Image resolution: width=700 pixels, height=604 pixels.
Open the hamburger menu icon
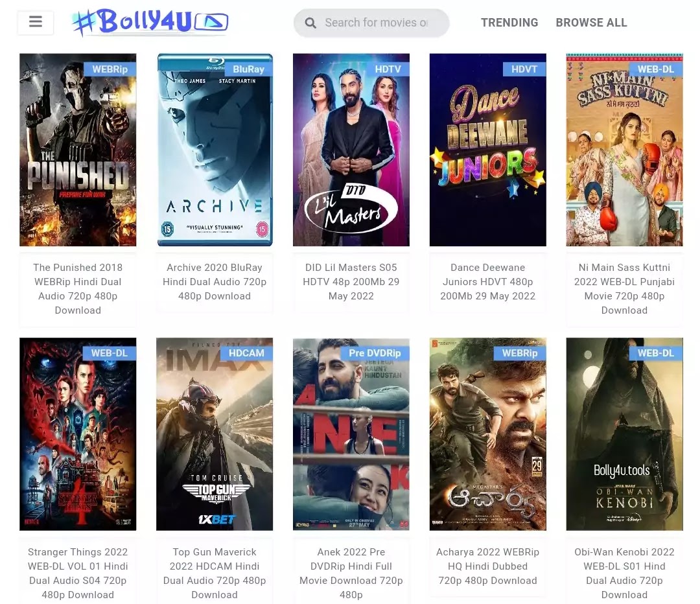click(x=36, y=22)
